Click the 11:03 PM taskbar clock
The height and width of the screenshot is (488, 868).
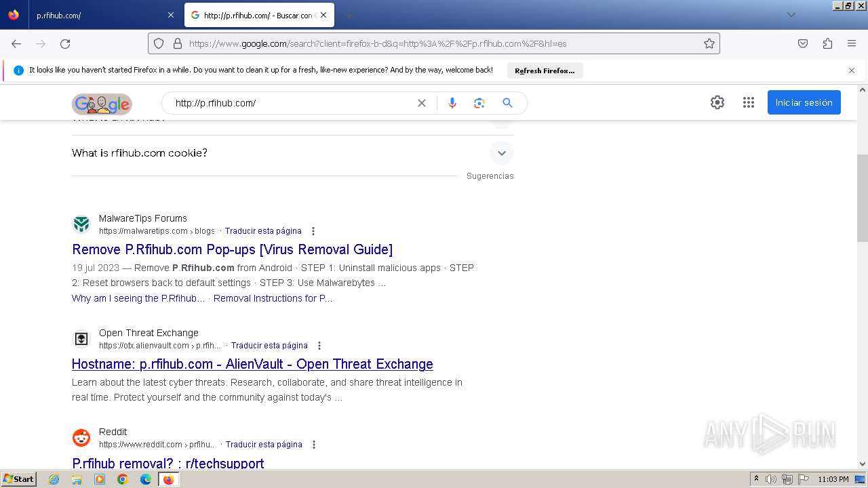pos(833,479)
